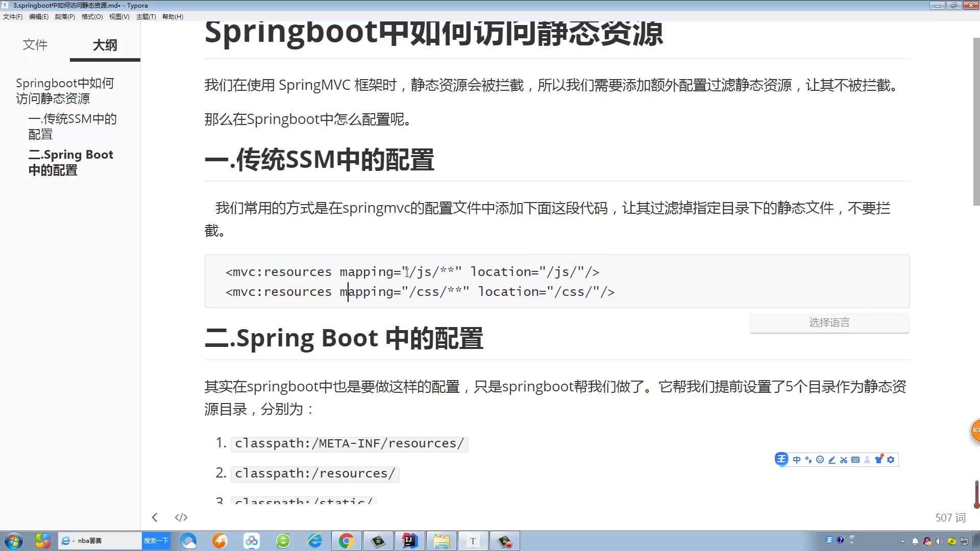This screenshot has width=980, height=551.
Task: Click the system tray volume speaker icon
Action: pyautogui.click(x=939, y=541)
